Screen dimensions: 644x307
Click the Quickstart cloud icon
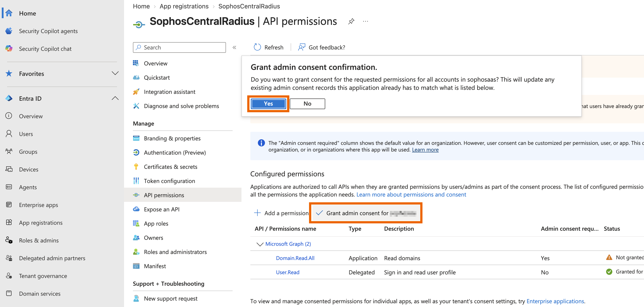(136, 77)
